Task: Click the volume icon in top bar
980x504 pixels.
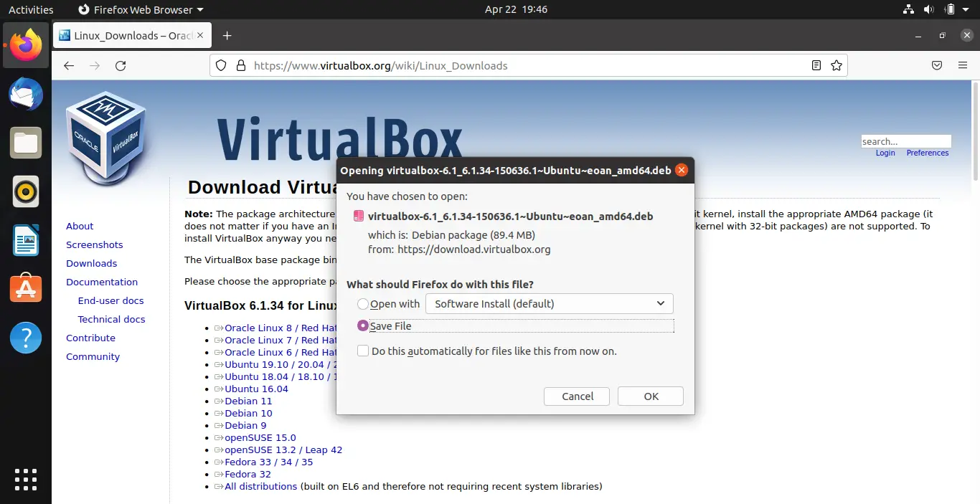Action: (930, 9)
